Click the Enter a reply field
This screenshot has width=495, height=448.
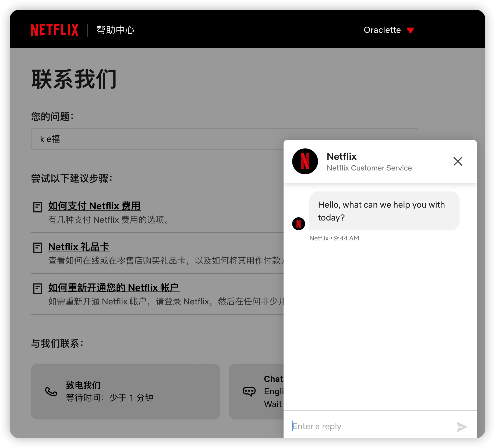coord(371,426)
